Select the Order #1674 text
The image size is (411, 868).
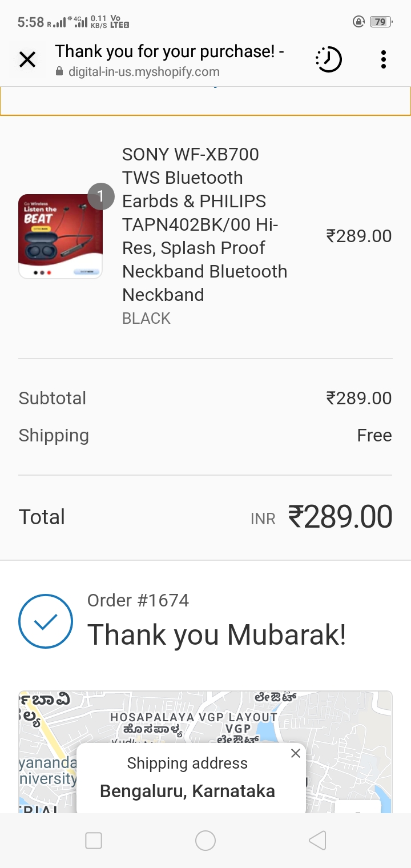click(138, 600)
